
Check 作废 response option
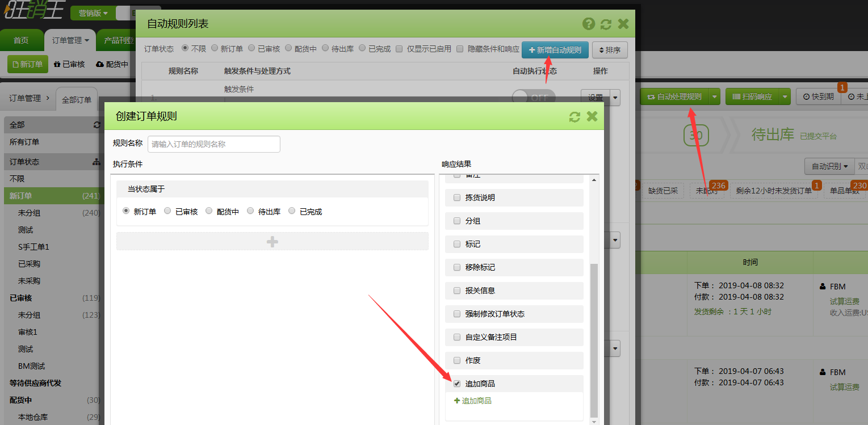tap(457, 360)
